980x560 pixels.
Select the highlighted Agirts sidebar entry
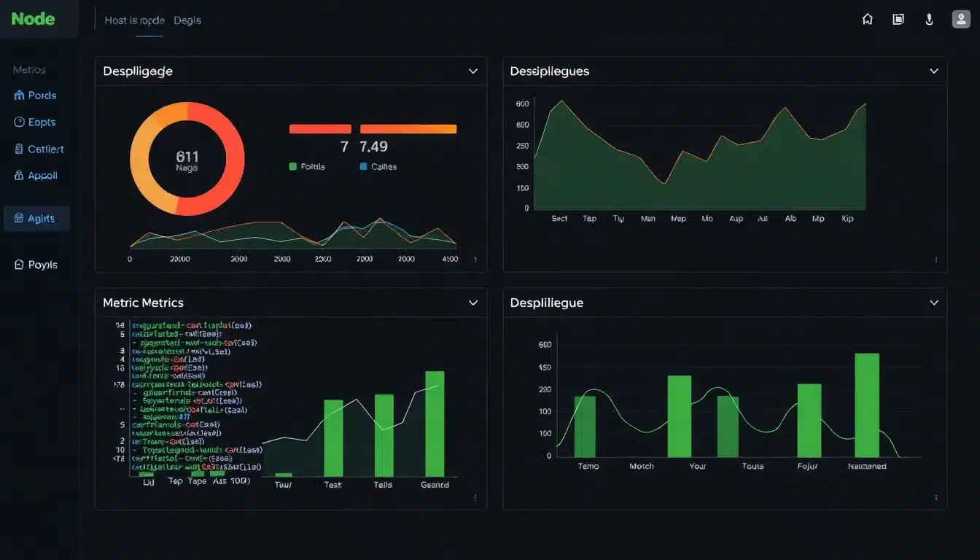click(x=36, y=218)
